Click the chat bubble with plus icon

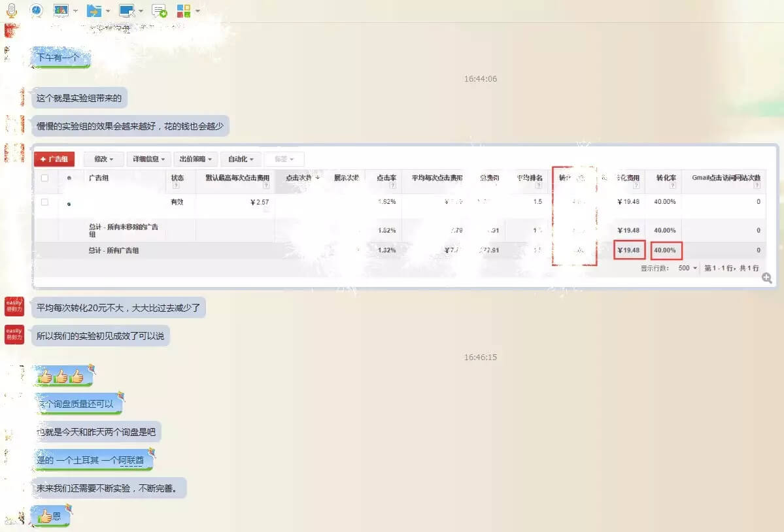[x=159, y=10]
